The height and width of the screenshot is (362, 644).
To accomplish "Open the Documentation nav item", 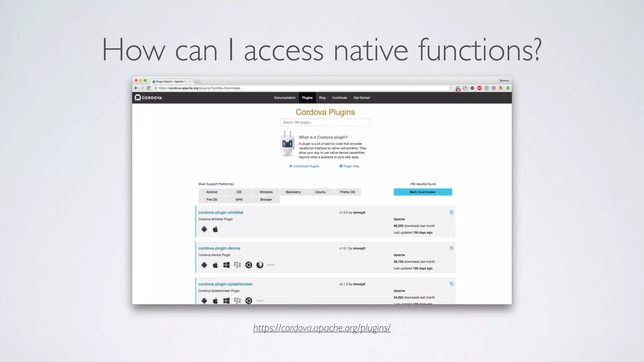I will (285, 98).
